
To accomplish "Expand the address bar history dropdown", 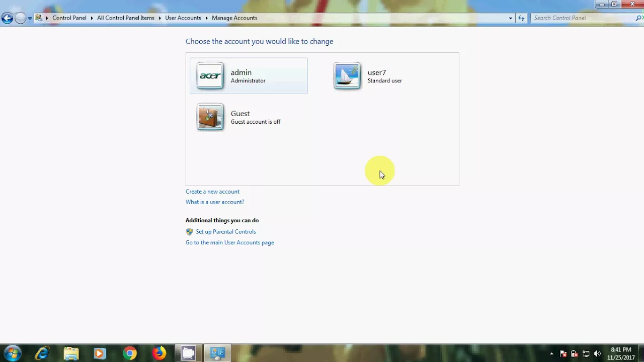I will (510, 18).
